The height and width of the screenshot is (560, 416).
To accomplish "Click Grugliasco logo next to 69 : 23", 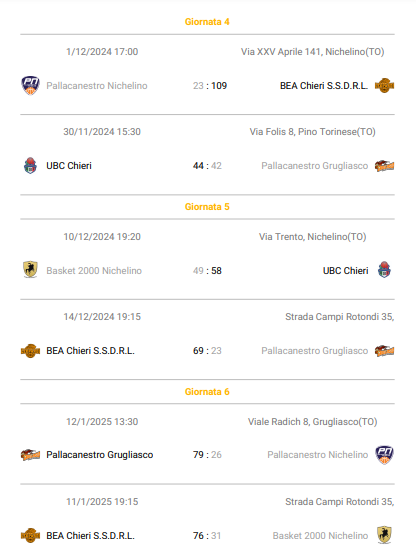I will pyautogui.click(x=384, y=351).
